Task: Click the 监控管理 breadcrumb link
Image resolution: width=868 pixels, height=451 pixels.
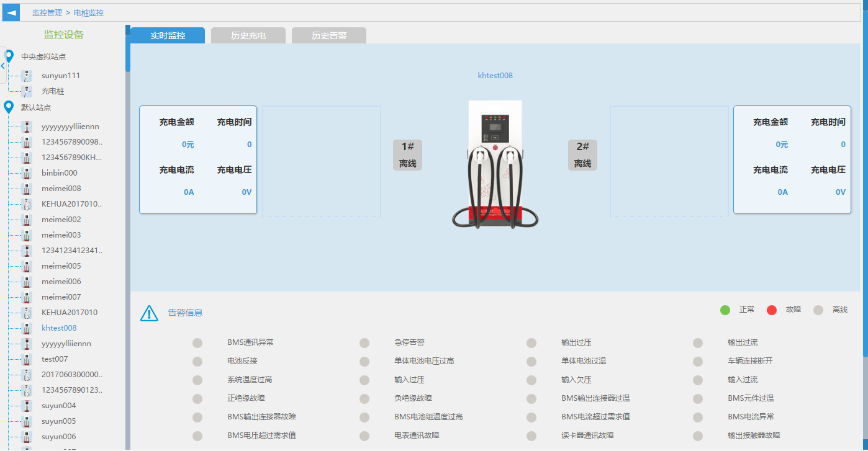Action: coord(47,12)
